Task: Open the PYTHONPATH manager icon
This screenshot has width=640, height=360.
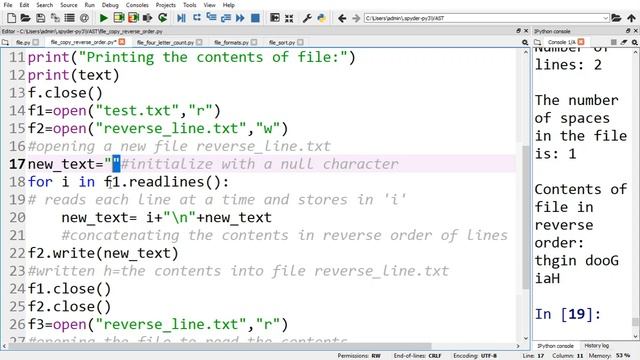Action: coord(322,18)
